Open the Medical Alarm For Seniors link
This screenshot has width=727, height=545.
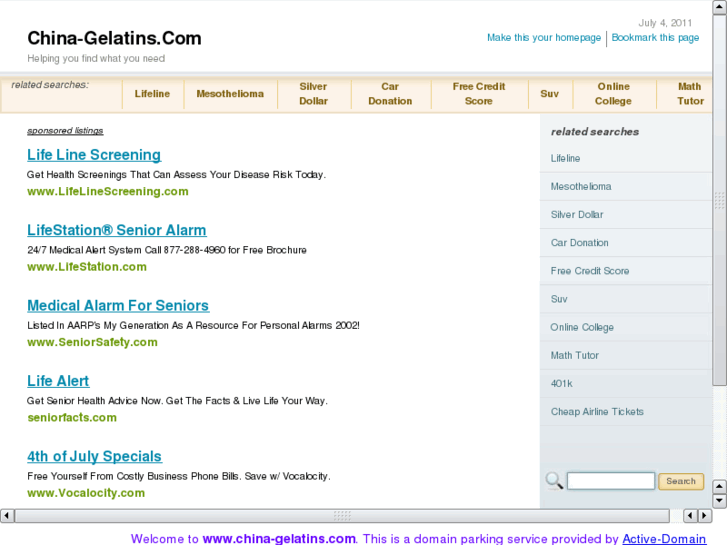tap(118, 306)
